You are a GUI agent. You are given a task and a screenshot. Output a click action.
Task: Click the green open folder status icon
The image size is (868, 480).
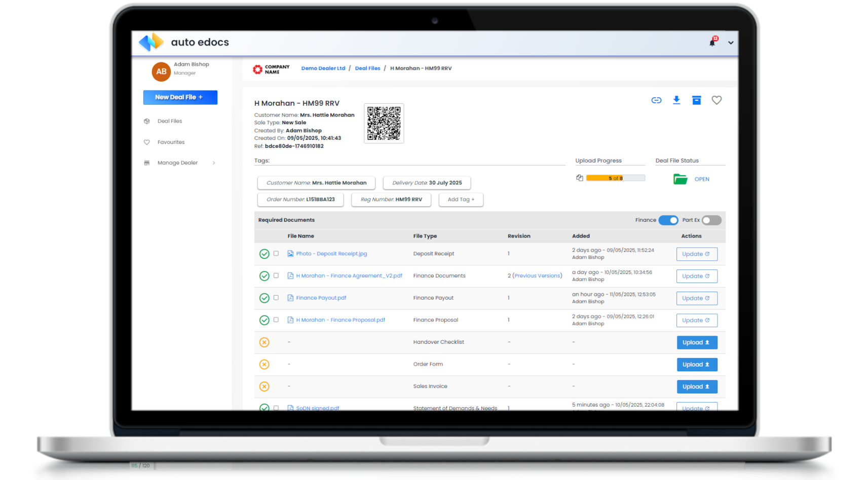(680, 179)
